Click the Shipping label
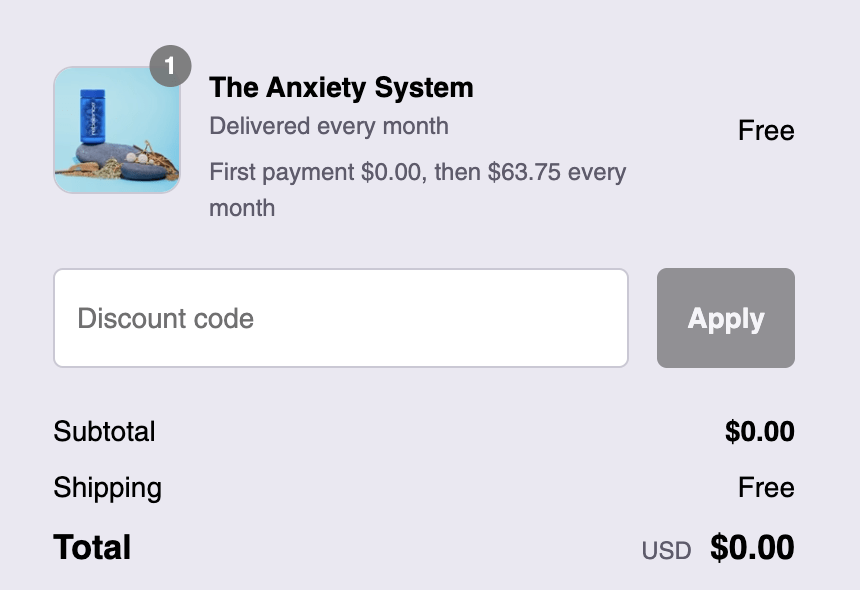Viewport: 860px width, 590px height. click(x=107, y=488)
